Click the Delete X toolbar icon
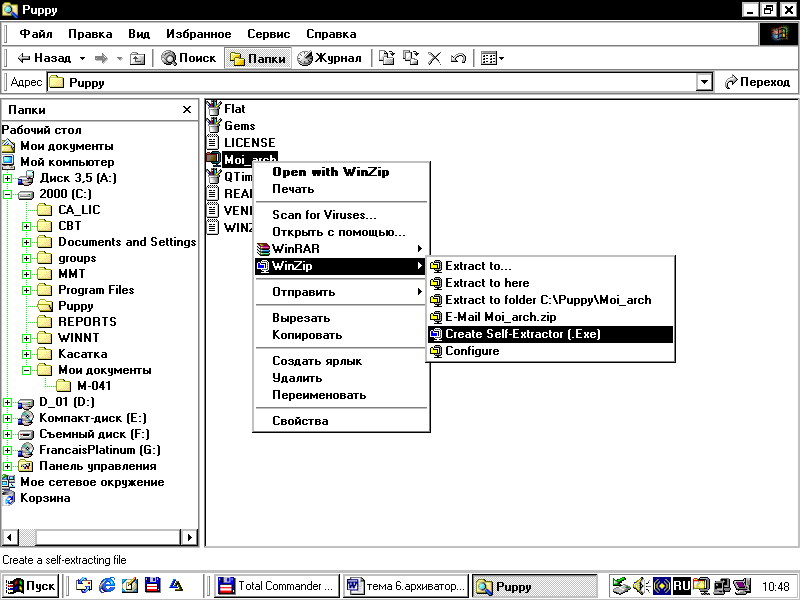Viewport: 800px width, 600px height. pyautogui.click(x=434, y=58)
